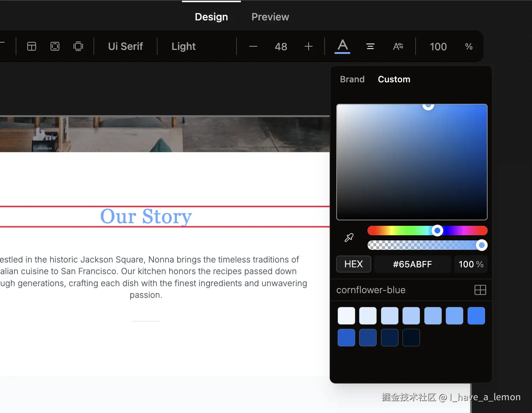
Task: Click the layout grid icon in toolbar
Action: [32, 46]
